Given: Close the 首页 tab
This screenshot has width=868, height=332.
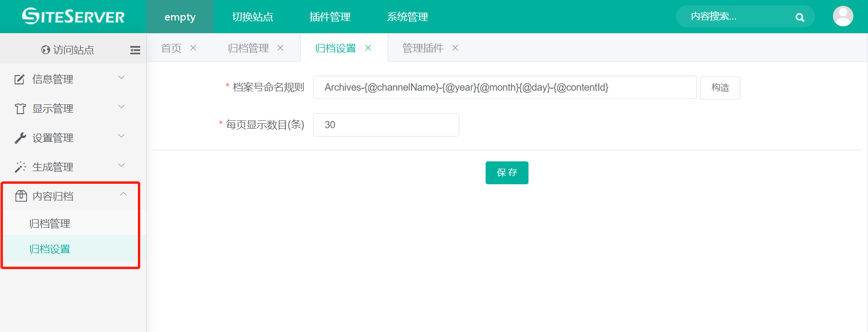Looking at the screenshot, I should 193,48.
